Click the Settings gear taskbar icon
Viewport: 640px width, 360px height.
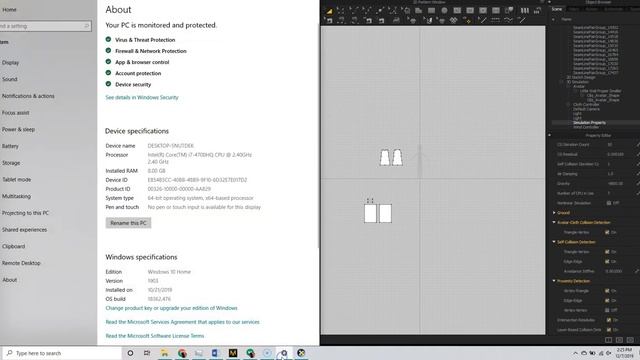(284, 353)
